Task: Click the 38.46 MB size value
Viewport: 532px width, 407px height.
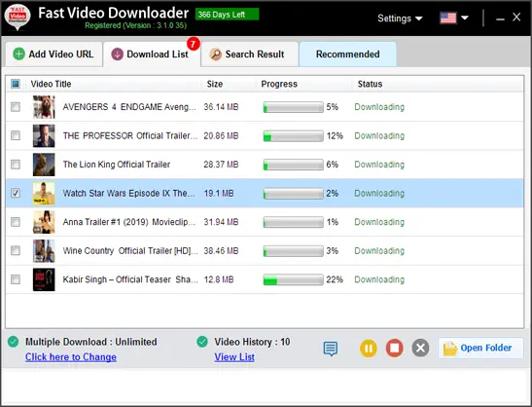Action: (221, 250)
